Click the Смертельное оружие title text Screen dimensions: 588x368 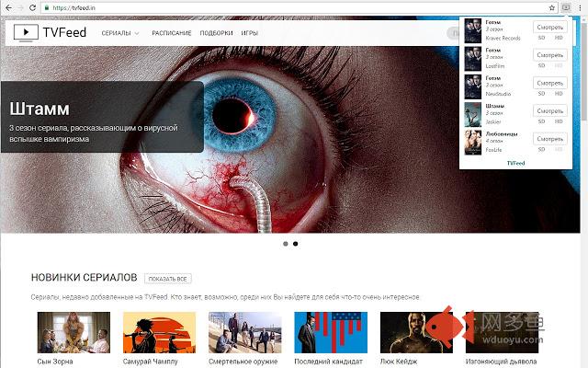(x=243, y=362)
